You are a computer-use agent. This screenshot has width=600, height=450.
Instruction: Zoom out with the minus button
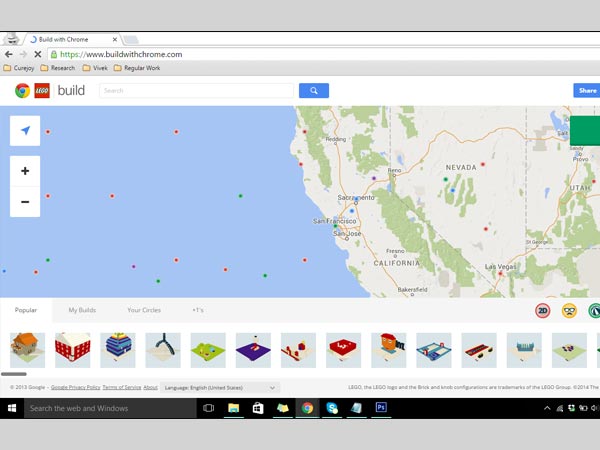25,202
